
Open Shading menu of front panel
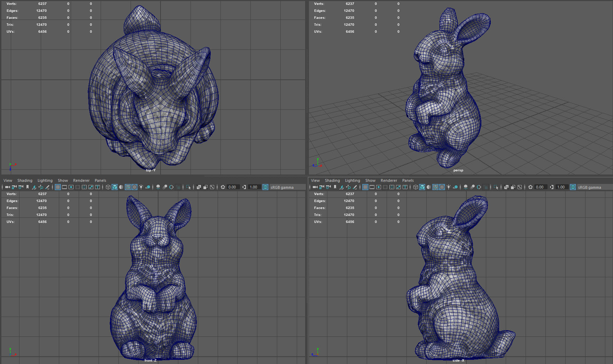[x=25, y=180]
